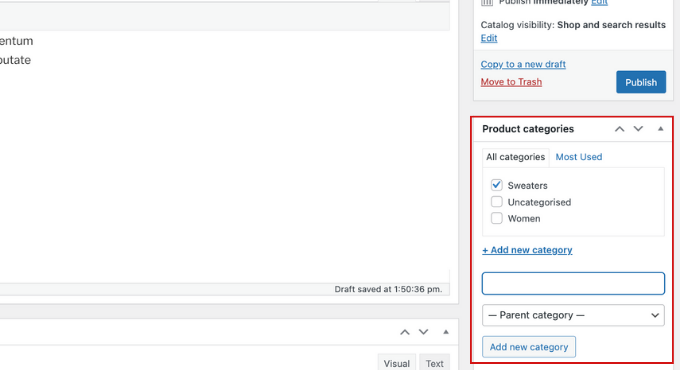This screenshot has width=680, height=370.
Task: Move the lower editor panel down
Action: pyautogui.click(x=423, y=332)
